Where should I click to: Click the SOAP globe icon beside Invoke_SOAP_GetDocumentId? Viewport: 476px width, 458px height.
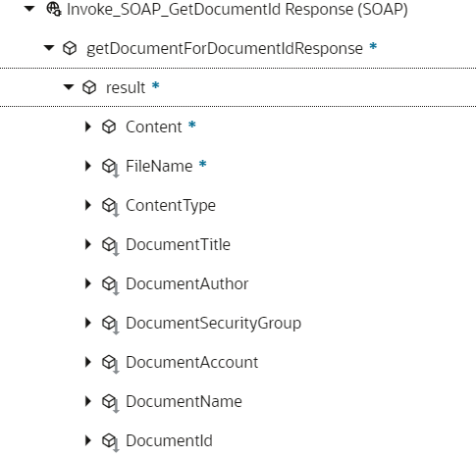(54, 9)
